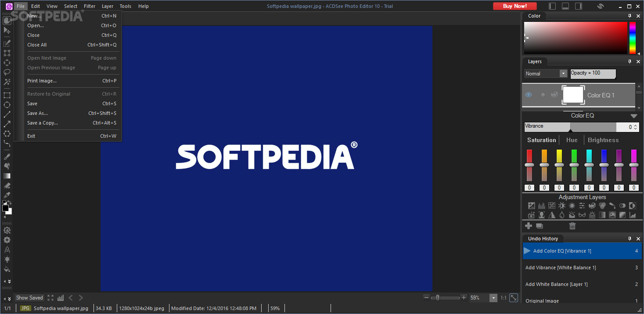Add the water drop adjustment layer

[x=562, y=215]
